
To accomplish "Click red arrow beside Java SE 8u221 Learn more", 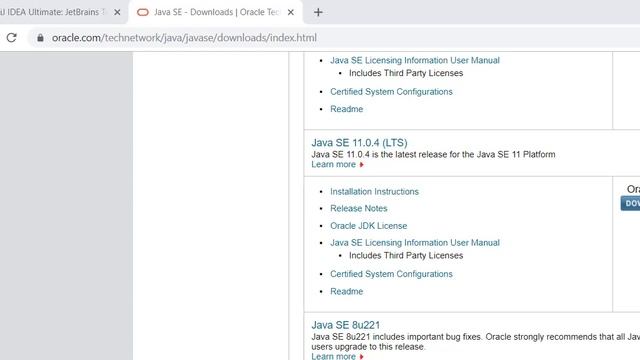I will point(362,357).
